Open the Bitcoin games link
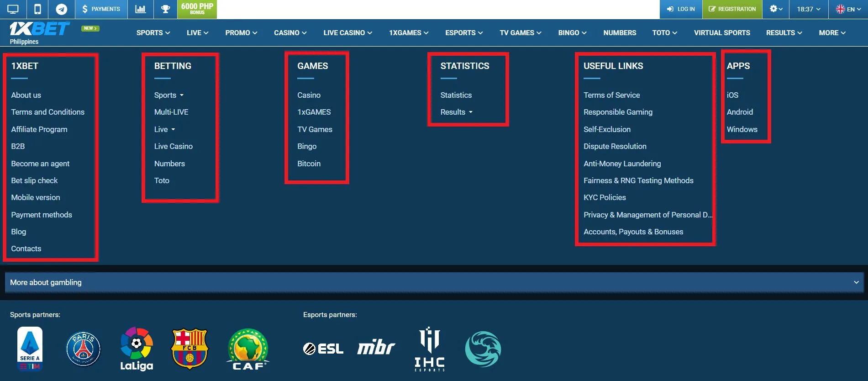868x381 pixels. point(309,164)
